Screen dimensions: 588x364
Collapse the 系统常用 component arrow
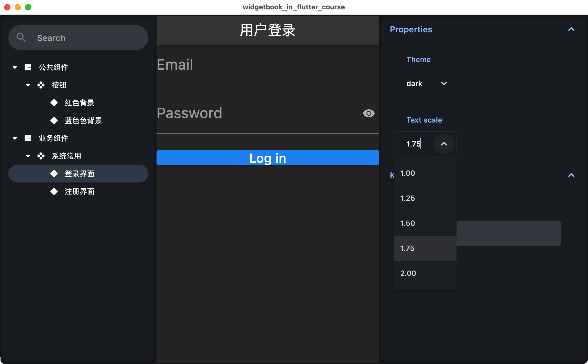point(28,156)
